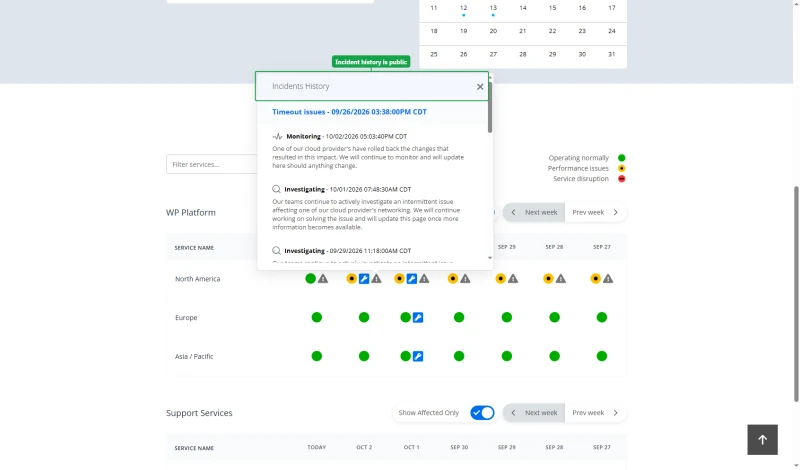Click North America's Oct 2 yellow performance dot
Viewport: 800px width, 470px height.
tap(352, 279)
